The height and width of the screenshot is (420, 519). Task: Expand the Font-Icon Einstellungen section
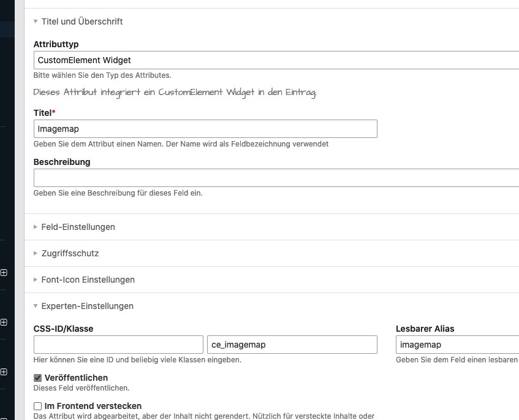88,280
